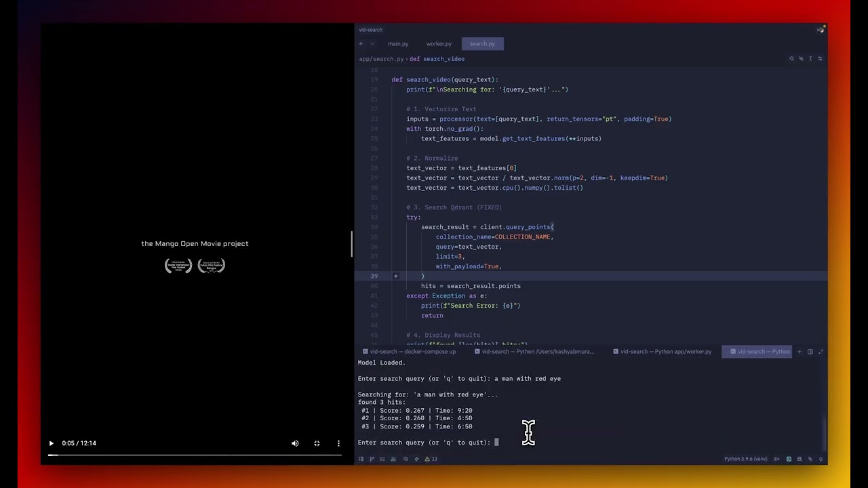Open notifications bell in status bar
Viewport: 868px width, 488px height.
tap(821, 459)
